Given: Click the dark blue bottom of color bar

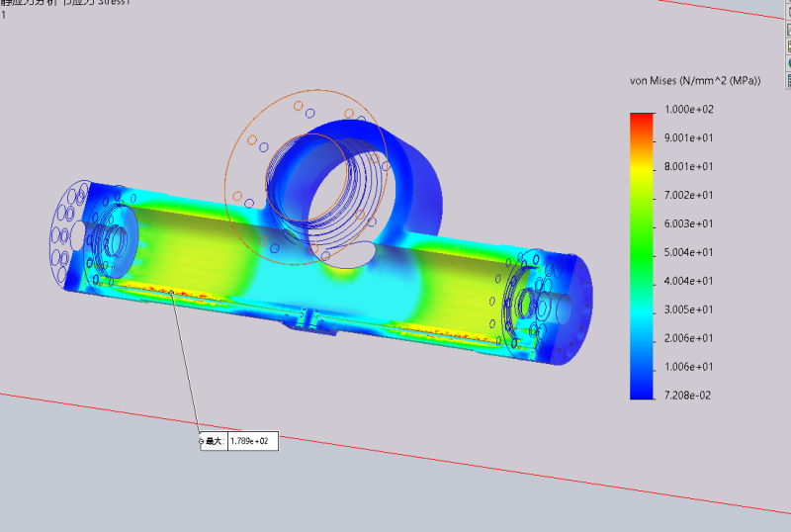Looking at the screenshot, I should coord(641,391).
